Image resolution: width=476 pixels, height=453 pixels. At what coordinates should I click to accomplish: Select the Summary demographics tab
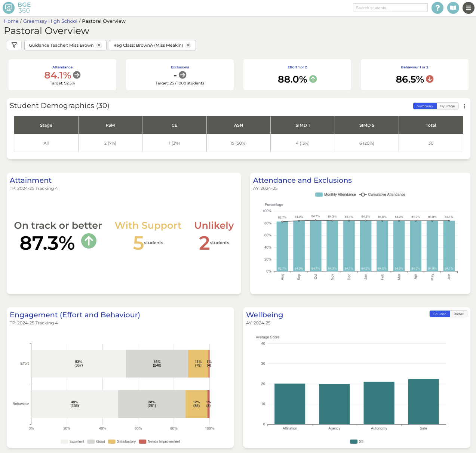point(424,106)
